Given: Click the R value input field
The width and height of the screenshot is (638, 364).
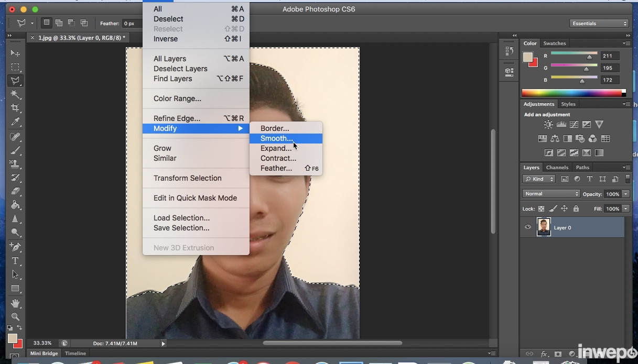Looking at the screenshot, I should (610, 56).
